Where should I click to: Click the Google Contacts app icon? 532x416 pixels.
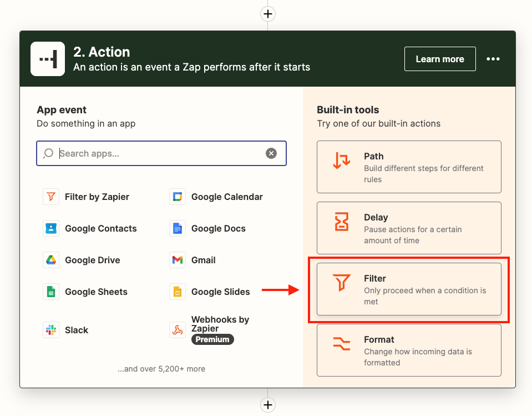(x=51, y=228)
